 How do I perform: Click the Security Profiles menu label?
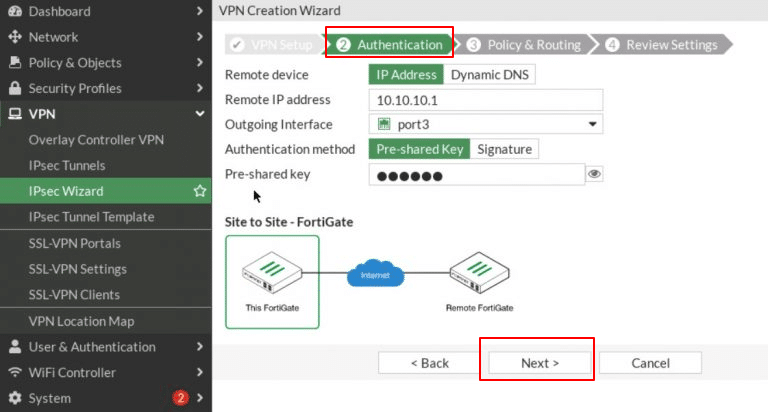[x=75, y=88]
